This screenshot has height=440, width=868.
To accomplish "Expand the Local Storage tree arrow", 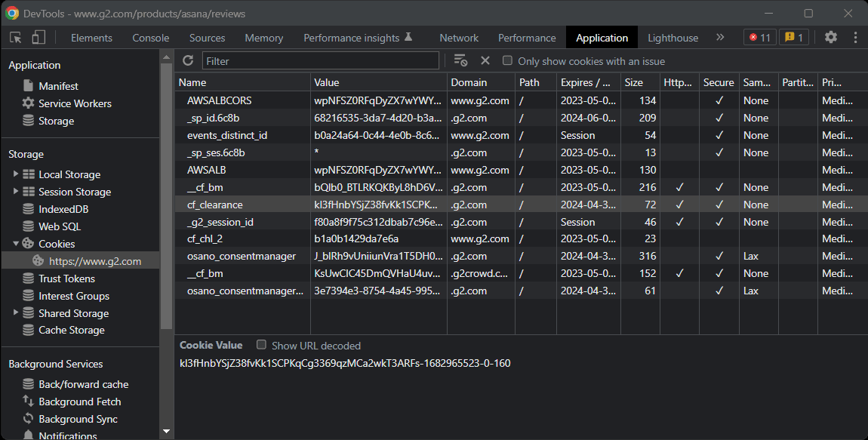I will coord(16,174).
